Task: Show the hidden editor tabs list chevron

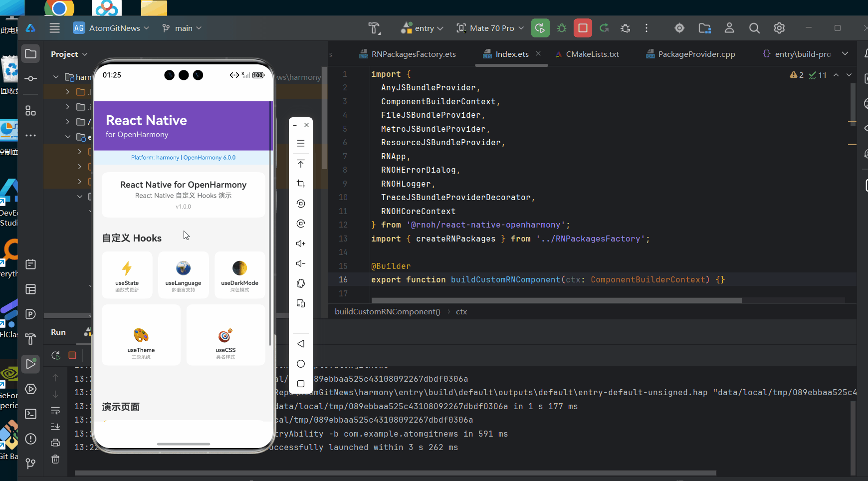Action: (845, 54)
